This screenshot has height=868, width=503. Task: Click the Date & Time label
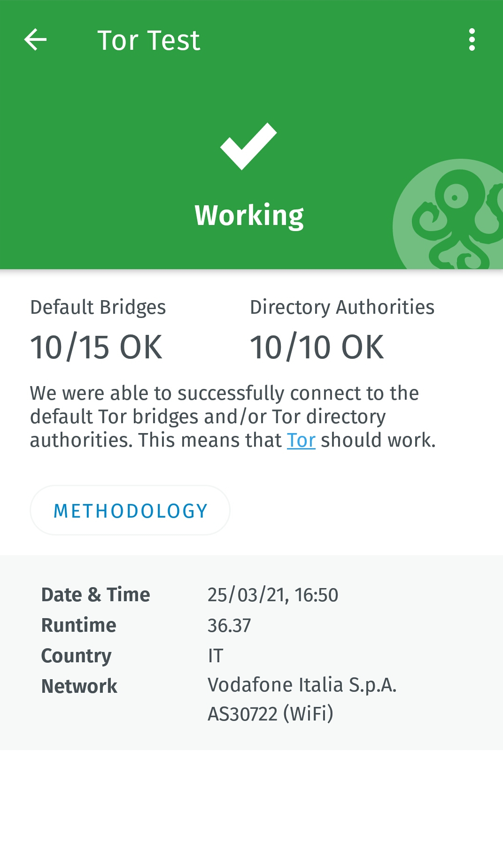95,595
